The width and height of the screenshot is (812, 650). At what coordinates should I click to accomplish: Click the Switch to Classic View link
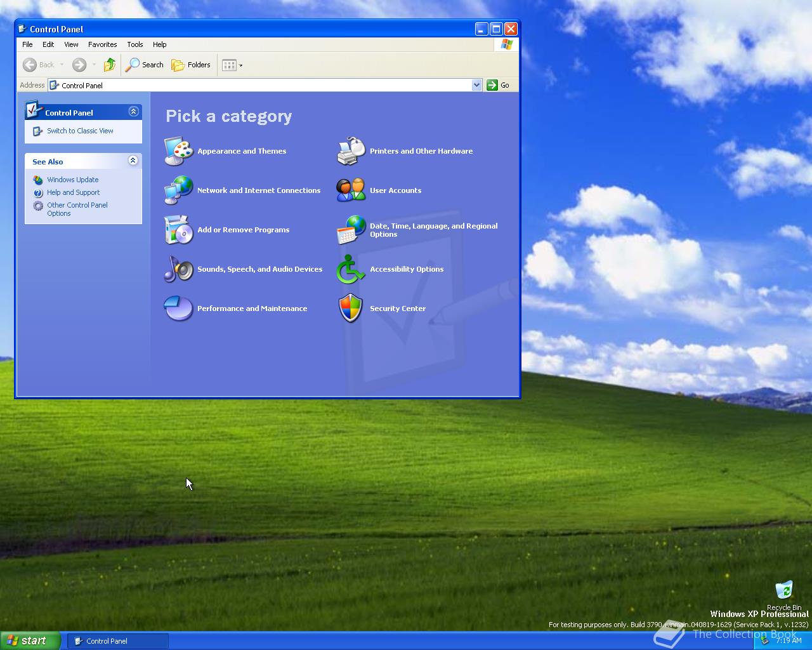click(x=80, y=131)
